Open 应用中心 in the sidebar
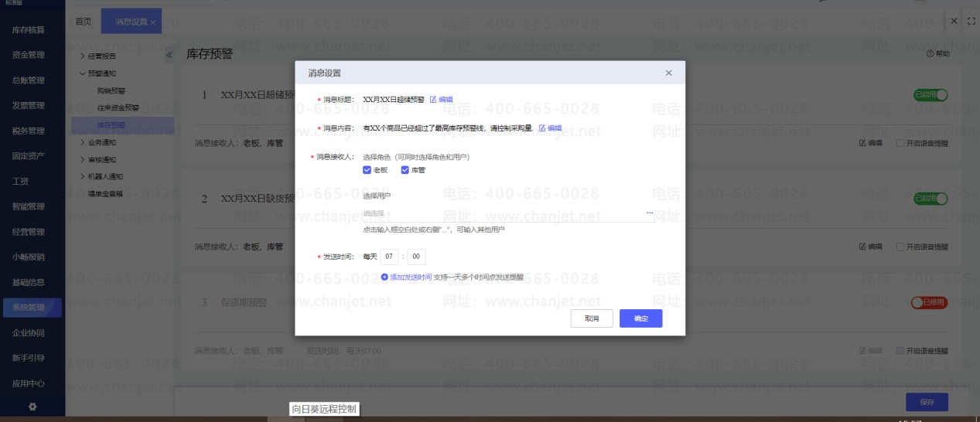Image resolution: width=980 pixels, height=422 pixels. 29,383
